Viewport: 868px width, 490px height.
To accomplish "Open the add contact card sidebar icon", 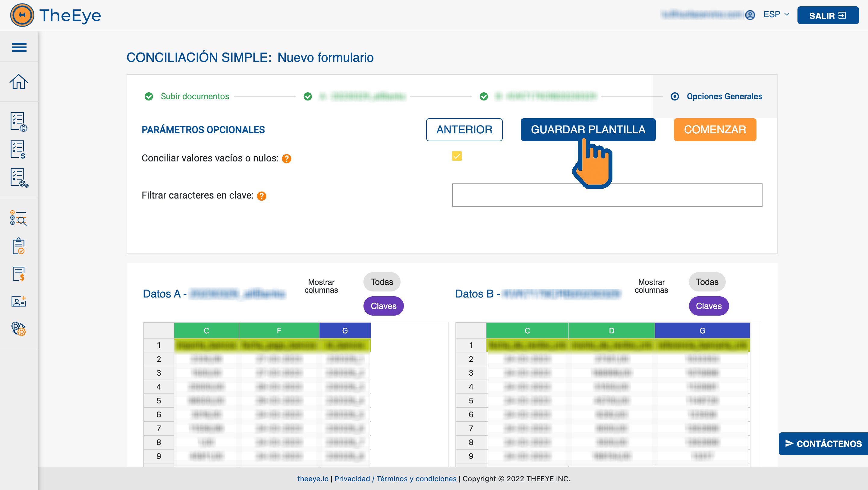I will click(18, 301).
